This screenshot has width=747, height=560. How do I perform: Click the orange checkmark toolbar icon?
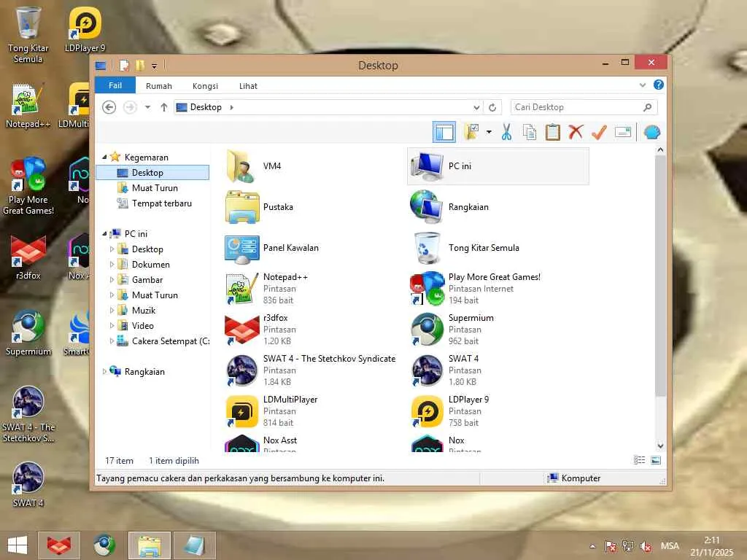click(599, 132)
